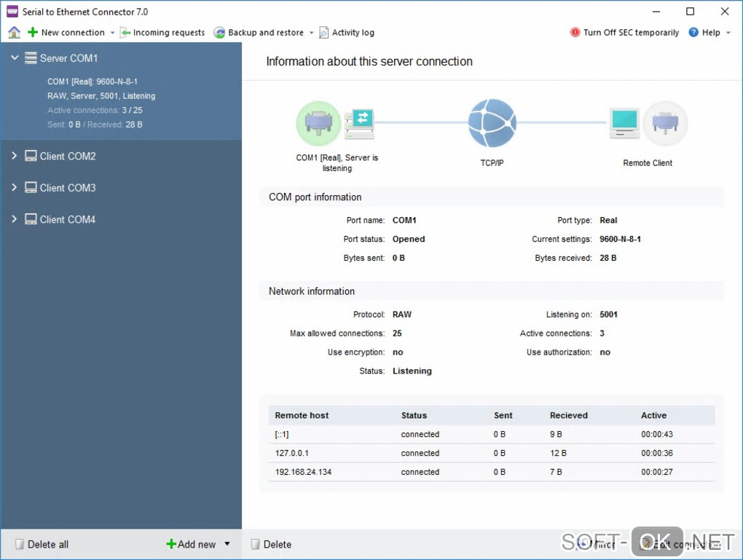Open the Add new dropdown arrow

227,544
